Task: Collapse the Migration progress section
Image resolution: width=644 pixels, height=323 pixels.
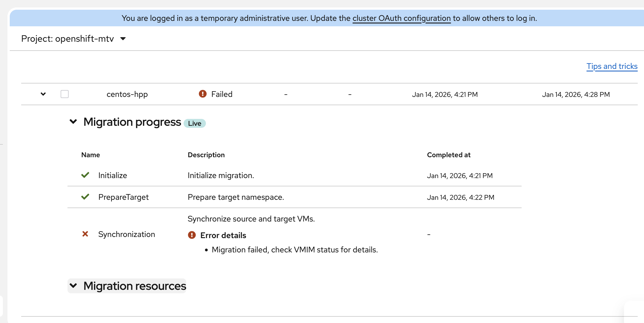Action: point(73,122)
